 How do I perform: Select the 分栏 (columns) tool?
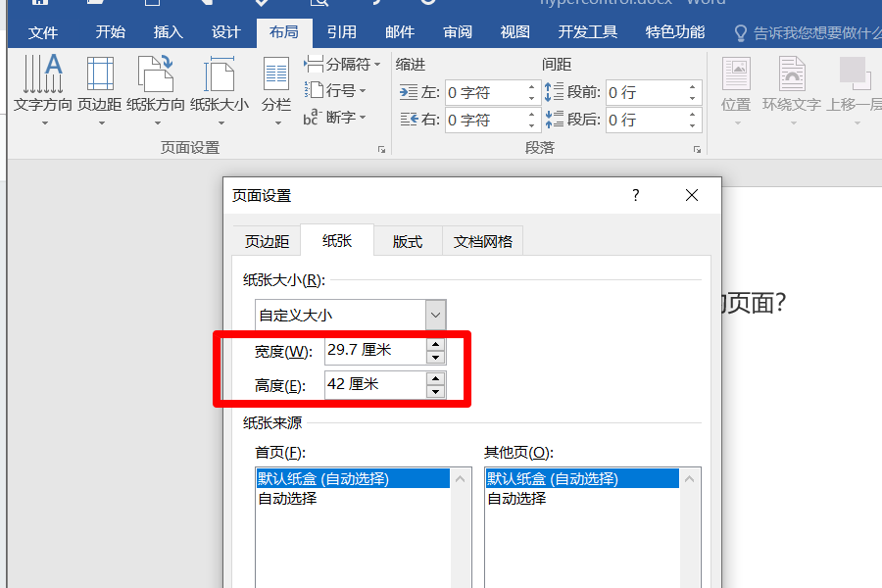click(275, 88)
